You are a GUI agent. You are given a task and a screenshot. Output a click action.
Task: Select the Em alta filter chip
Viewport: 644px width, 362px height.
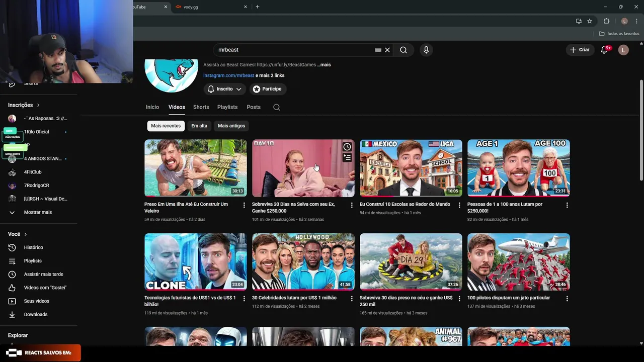click(x=199, y=126)
